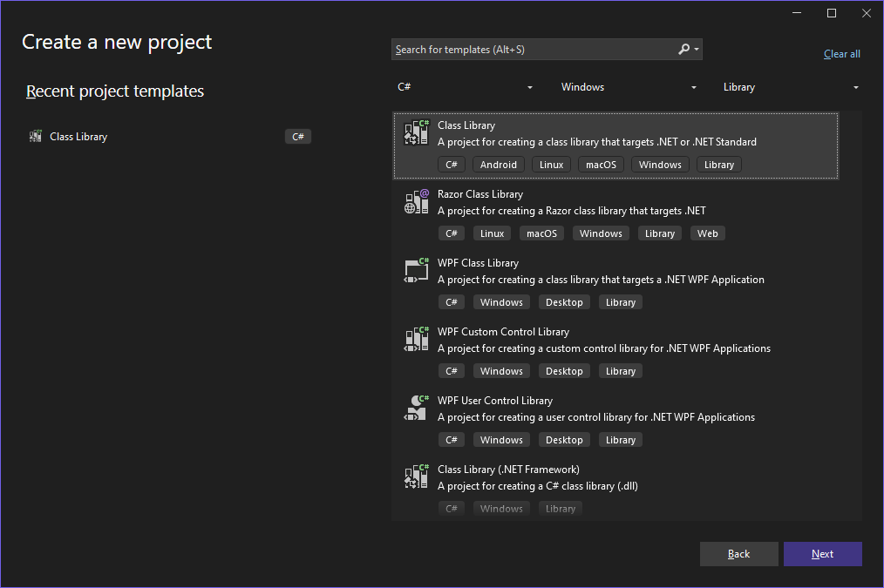This screenshot has width=884, height=588.
Task: Select Class Library under recent templates
Action: pyautogui.click(x=169, y=136)
